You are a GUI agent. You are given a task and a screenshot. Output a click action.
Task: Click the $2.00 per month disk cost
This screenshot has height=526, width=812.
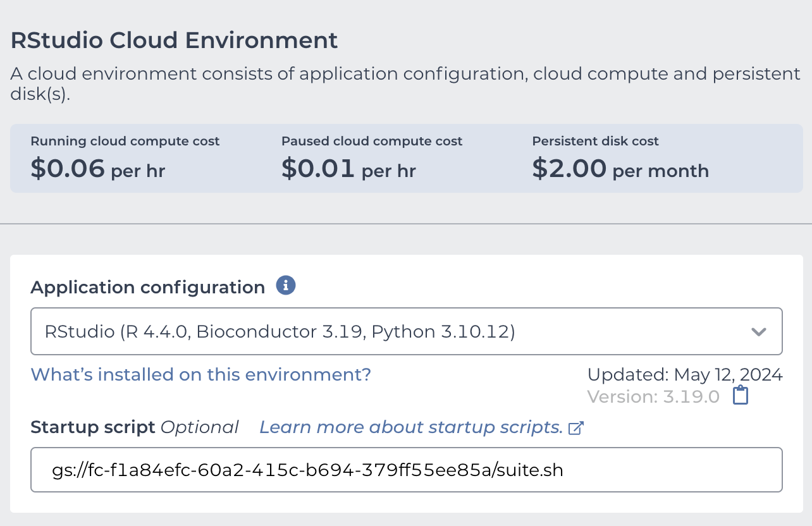coord(620,169)
